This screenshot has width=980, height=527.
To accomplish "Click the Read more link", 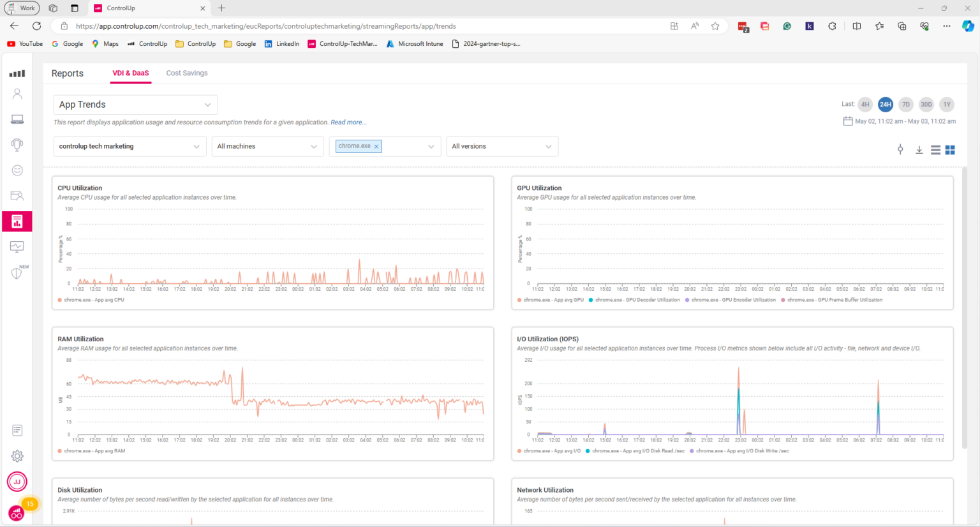I will pos(348,122).
